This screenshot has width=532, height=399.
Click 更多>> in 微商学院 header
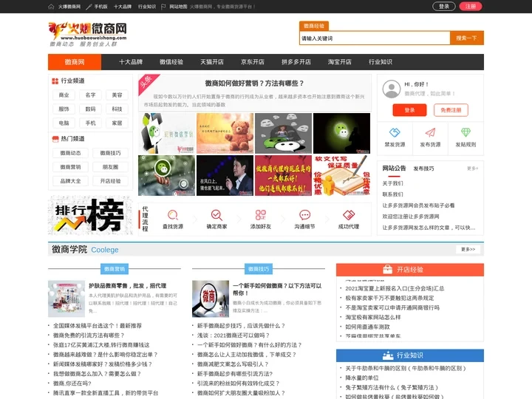tap(468, 250)
